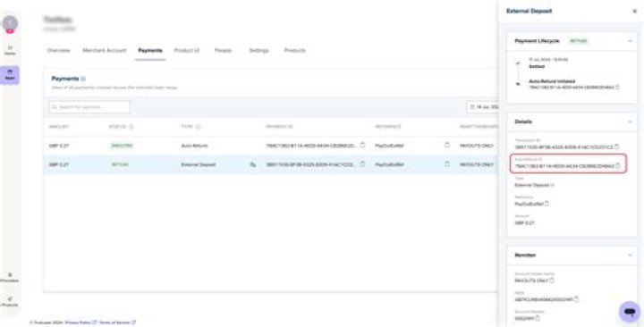Copy payment ID of the External Deposit row
Image resolution: width=644 pixels, height=327 pixels.
362,164
